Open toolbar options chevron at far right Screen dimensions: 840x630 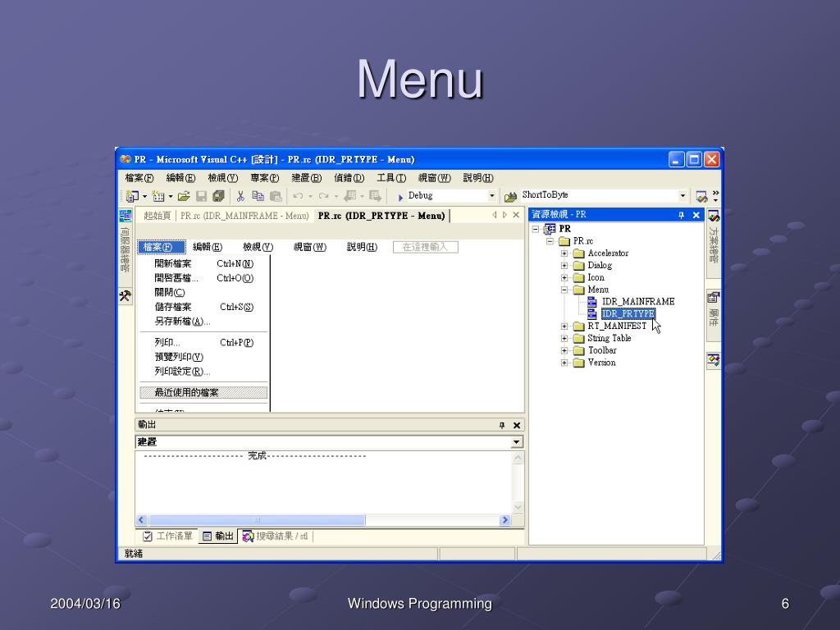point(715,196)
